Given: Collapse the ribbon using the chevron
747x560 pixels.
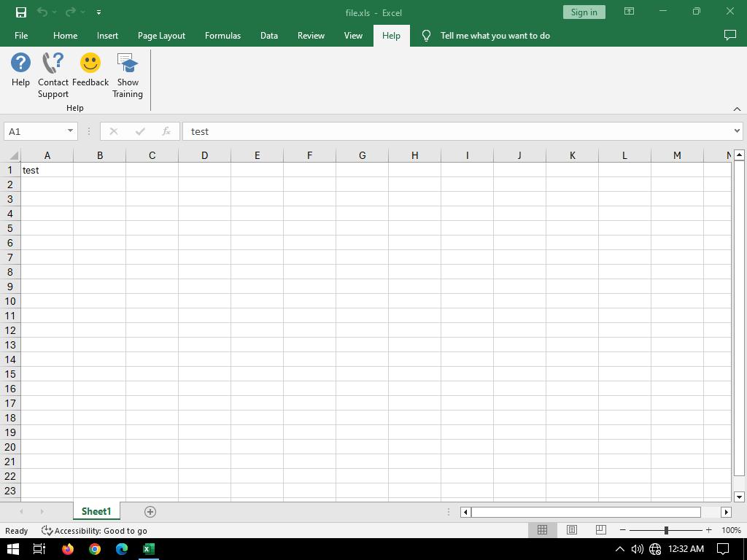Looking at the screenshot, I should tap(737, 109).
